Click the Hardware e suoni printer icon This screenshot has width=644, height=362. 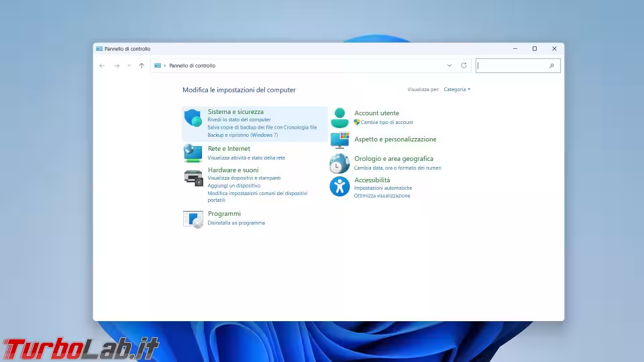tap(193, 178)
